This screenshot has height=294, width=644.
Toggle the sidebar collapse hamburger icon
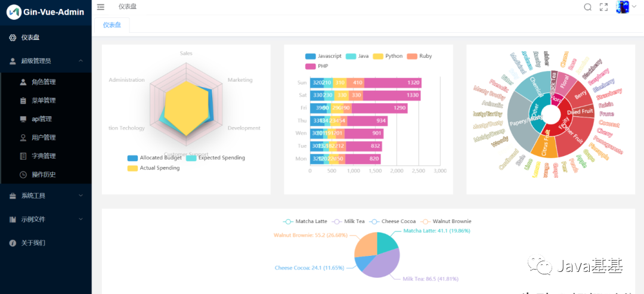pyautogui.click(x=101, y=7)
